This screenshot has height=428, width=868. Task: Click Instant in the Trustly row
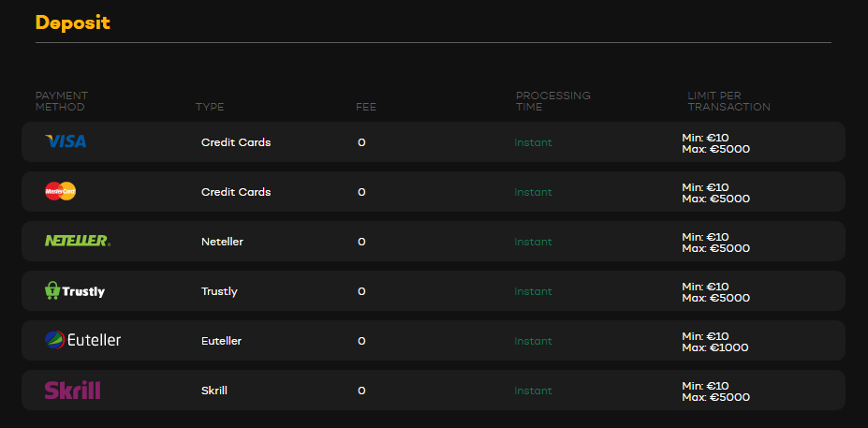533,291
